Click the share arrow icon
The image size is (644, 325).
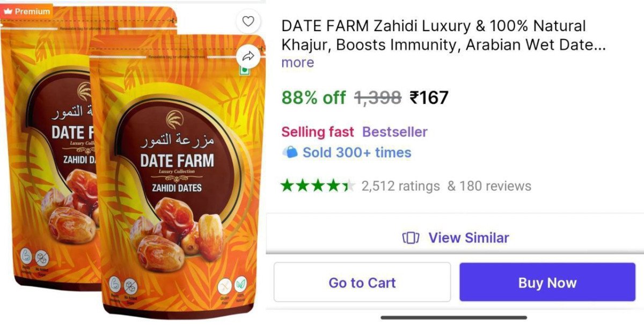click(248, 56)
